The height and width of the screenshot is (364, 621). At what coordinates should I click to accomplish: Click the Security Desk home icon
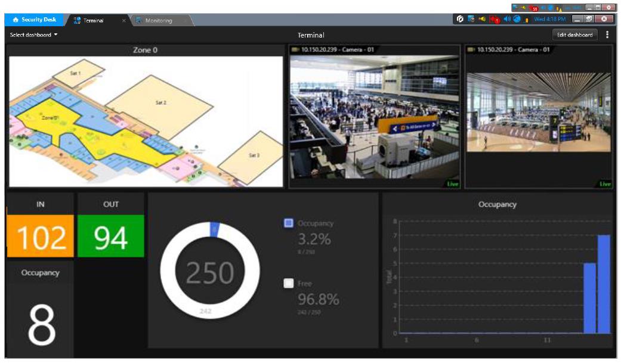point(16,20)
